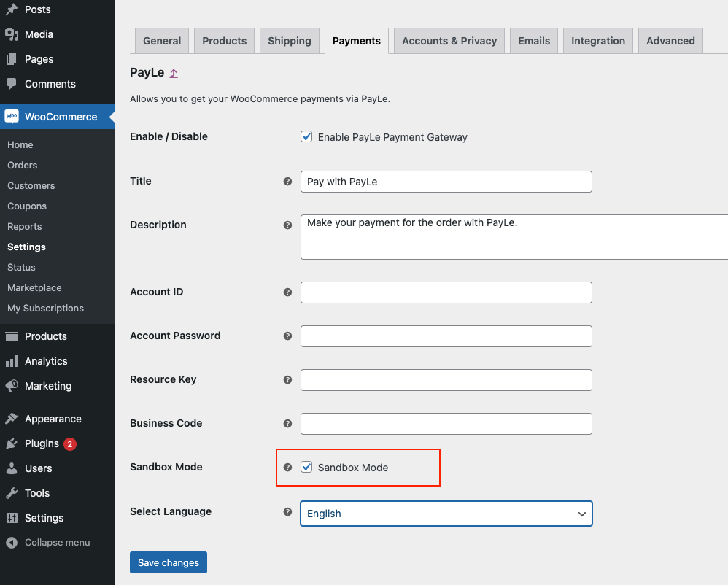Click the Collapse menu arrow icon
Viewport: 728px width, 585px height.
tap(12, 542)
